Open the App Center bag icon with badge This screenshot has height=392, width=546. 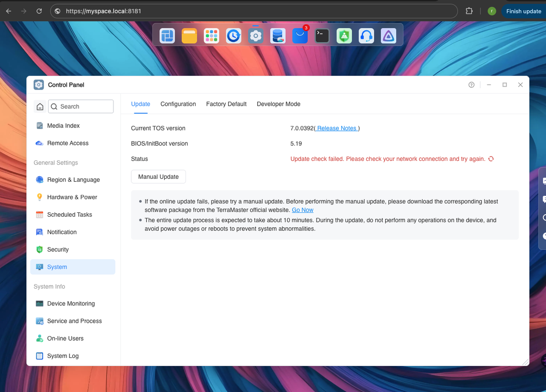click(300, 36)
